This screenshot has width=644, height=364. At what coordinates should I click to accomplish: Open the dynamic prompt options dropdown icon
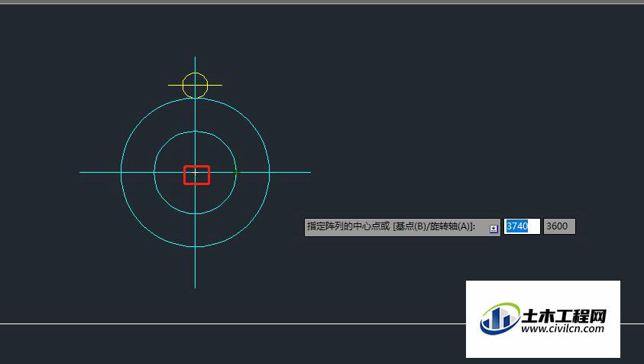tap(494, 229)
